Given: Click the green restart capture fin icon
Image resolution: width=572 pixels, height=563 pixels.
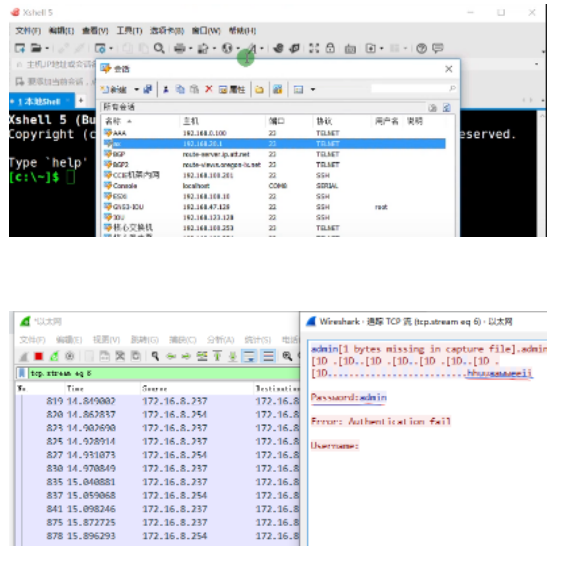Looking at the screenshot, I should (x=54, y=356).
